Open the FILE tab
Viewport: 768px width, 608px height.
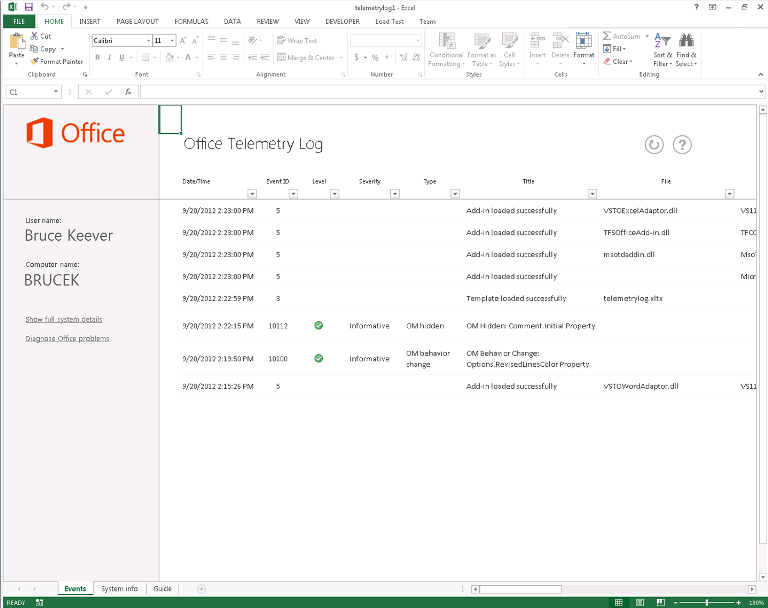[x=19, y=22]
